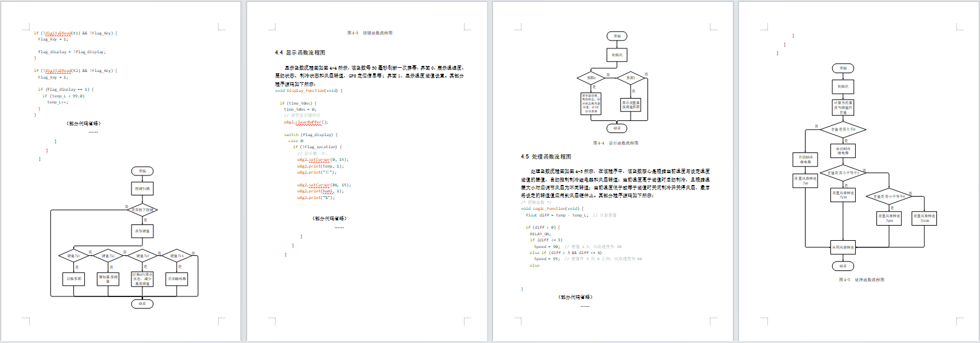The width and height of the screenshot is (980, 343).
Task: Click the code line "float diff = temp - temp_L;"
Action: pyautogui.click(x=557, y=215)
